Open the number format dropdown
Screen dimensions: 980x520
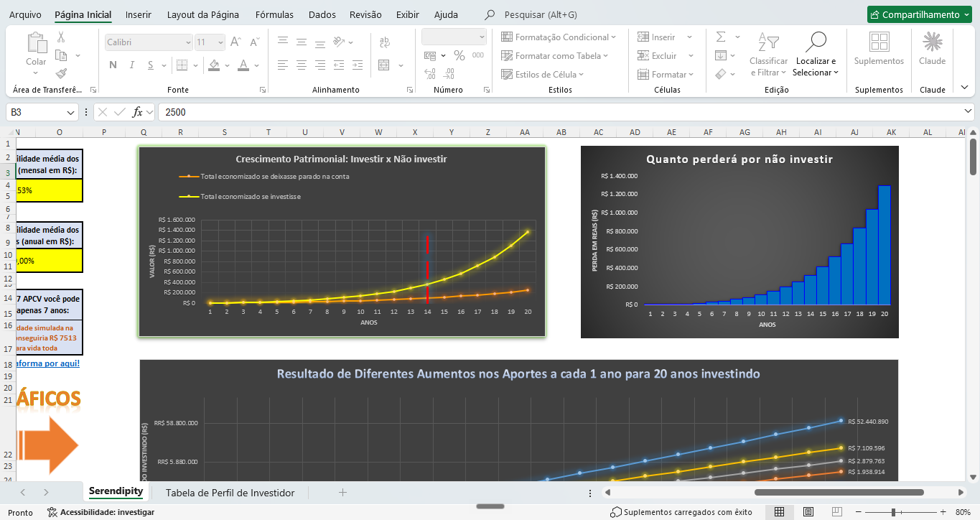(x=482, y=37)
